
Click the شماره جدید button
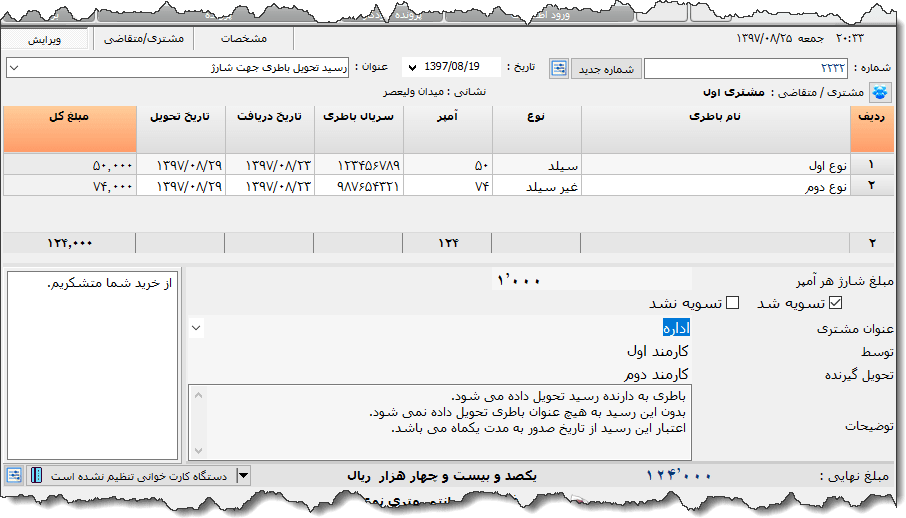(x=606, y=69)
